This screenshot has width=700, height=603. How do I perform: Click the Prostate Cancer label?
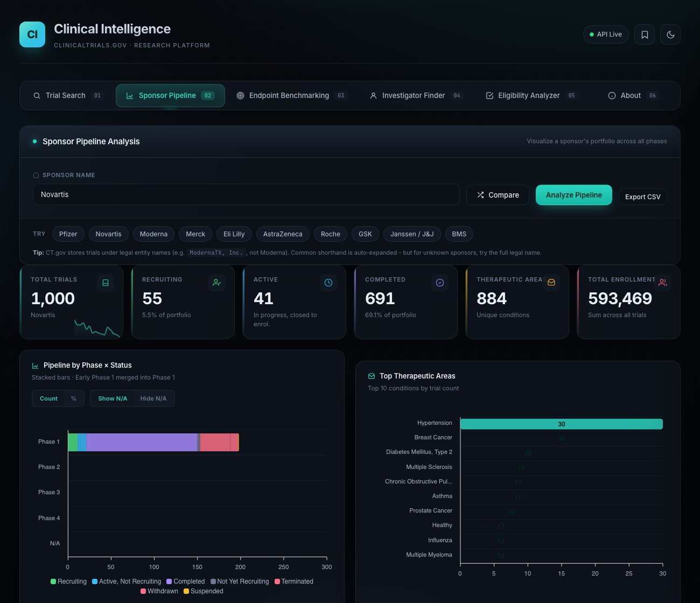[431, 511]
